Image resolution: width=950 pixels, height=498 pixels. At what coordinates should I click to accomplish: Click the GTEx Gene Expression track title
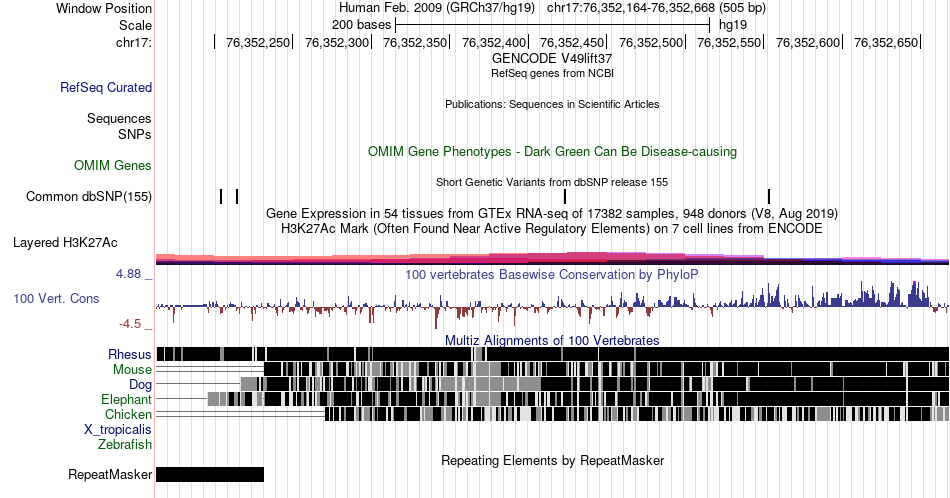tap(552, 213)
